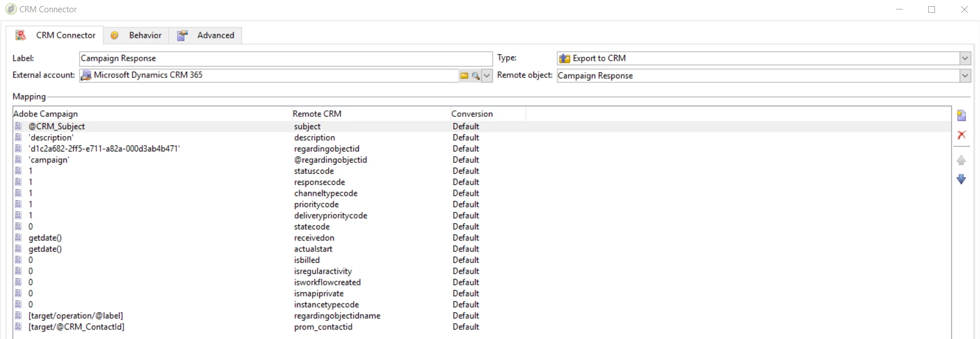Screen dimensions: 980x339
Task: Click the Default conversion for the subject row
Action: tap(466, 126)
